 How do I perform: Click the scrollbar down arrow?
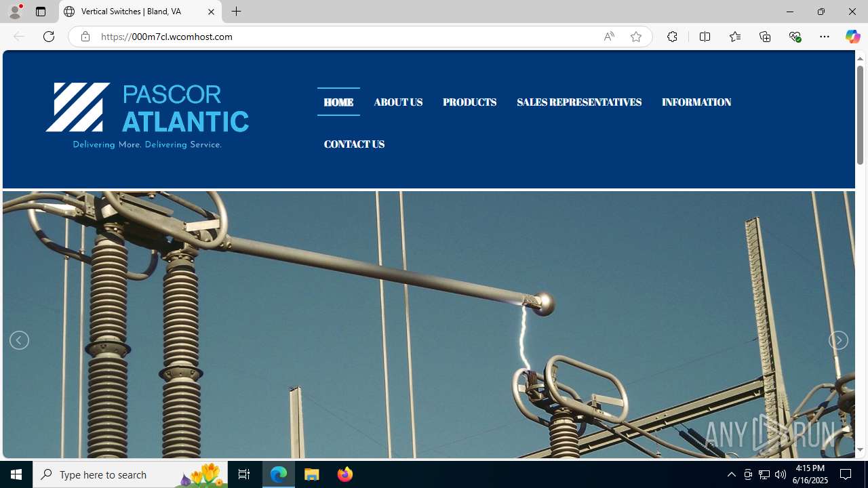(x=860, y=450)
